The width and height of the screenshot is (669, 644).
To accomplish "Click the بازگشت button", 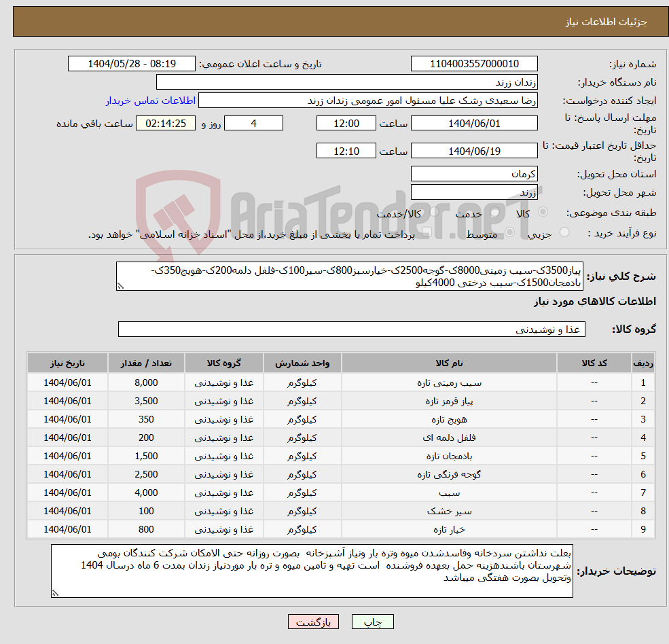I will tap(313, 622).
